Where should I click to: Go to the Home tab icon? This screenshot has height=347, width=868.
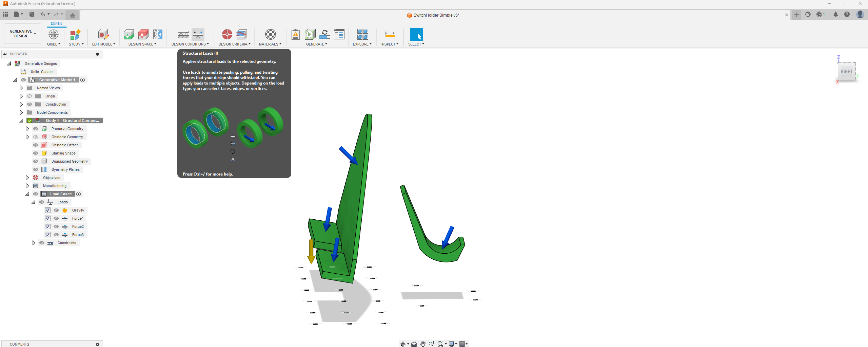click(x=72, y=15)
